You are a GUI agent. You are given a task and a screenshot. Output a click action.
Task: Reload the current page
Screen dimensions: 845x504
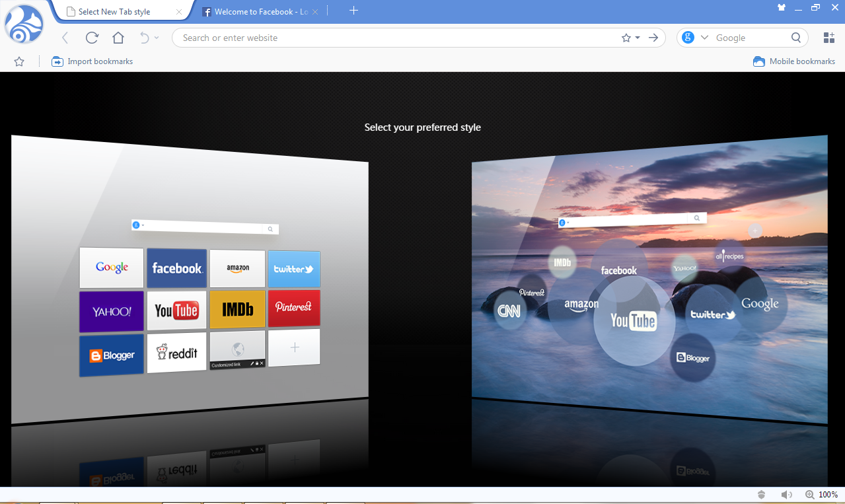pos(92,38)
